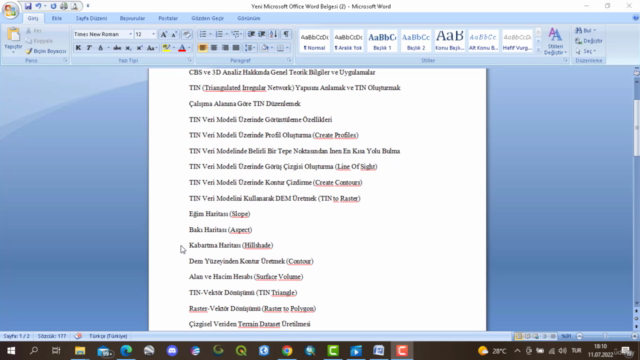
Task: Open File Explorer from taskbar
Action: click(80, 351)
